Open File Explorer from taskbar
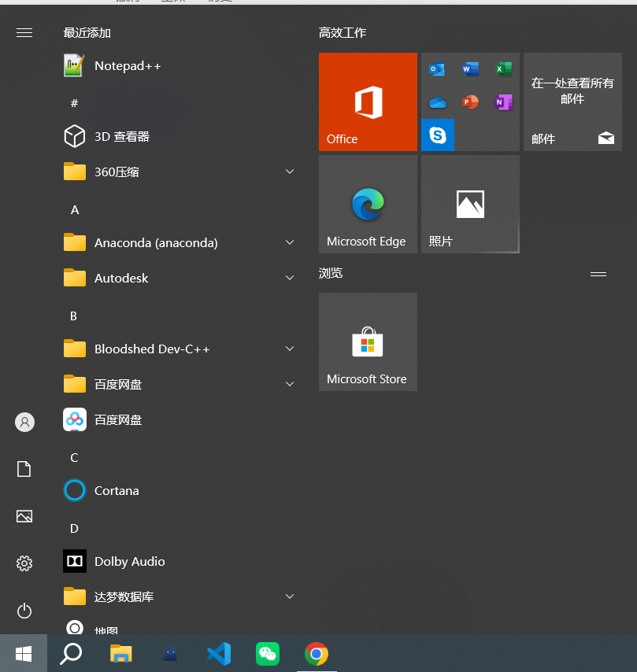This screenshot has width=637, height=672. point(121,654)
